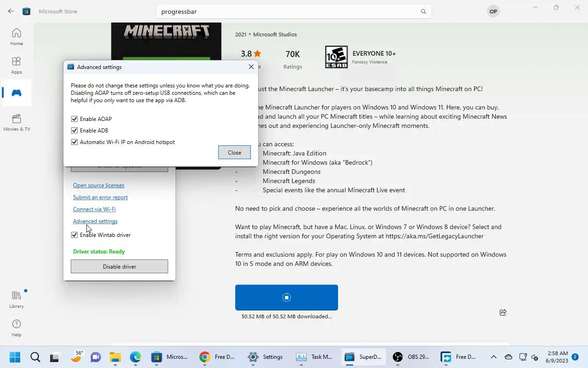The height and width of the screenshot is (368, 588).
Task: Open the chat app on the taskbar
Action: click(96, 357)
